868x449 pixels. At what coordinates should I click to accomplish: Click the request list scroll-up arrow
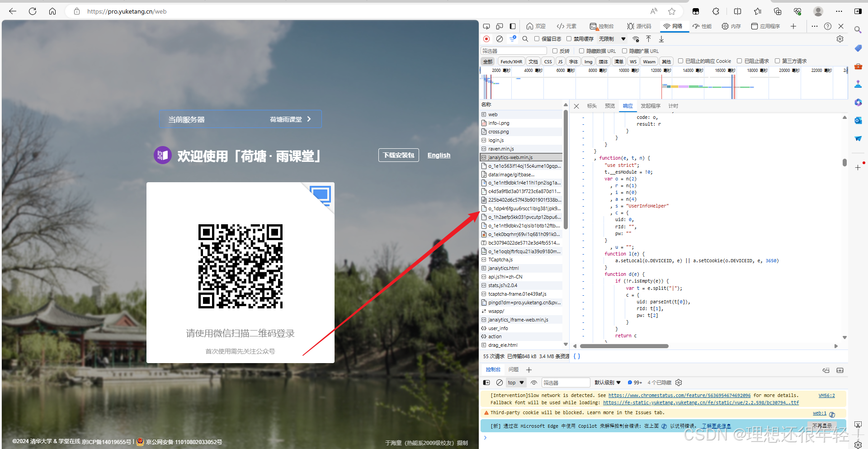pos(566,105)
